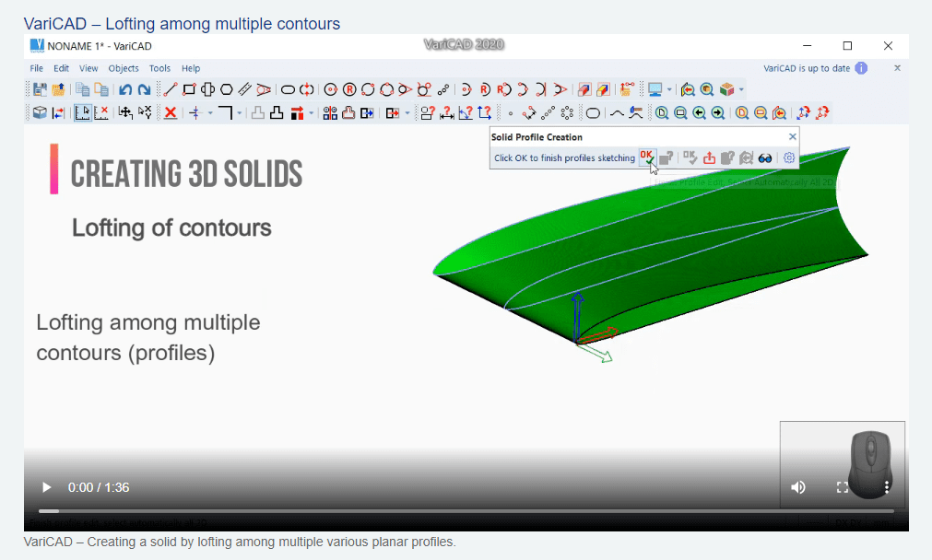
Task: Select the Line drawing tool
Action: 170,89
